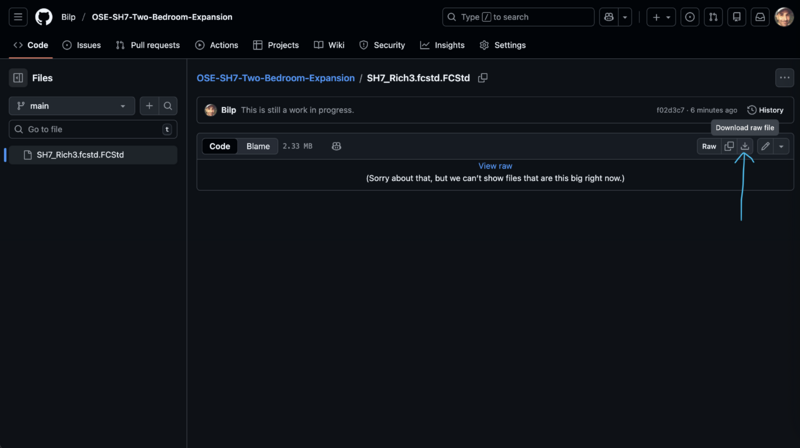
Task: Add a file with the plus button
Action: pos(149,106)
